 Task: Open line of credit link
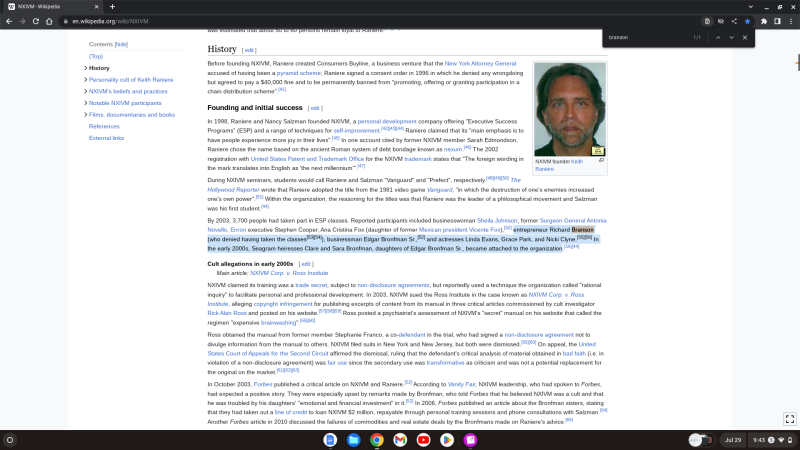point(291,412)
